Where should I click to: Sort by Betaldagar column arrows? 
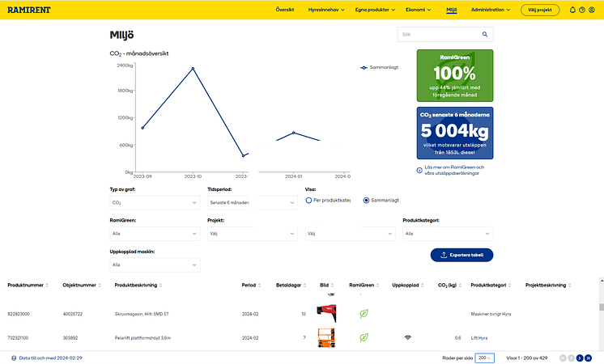pos(304,285)
